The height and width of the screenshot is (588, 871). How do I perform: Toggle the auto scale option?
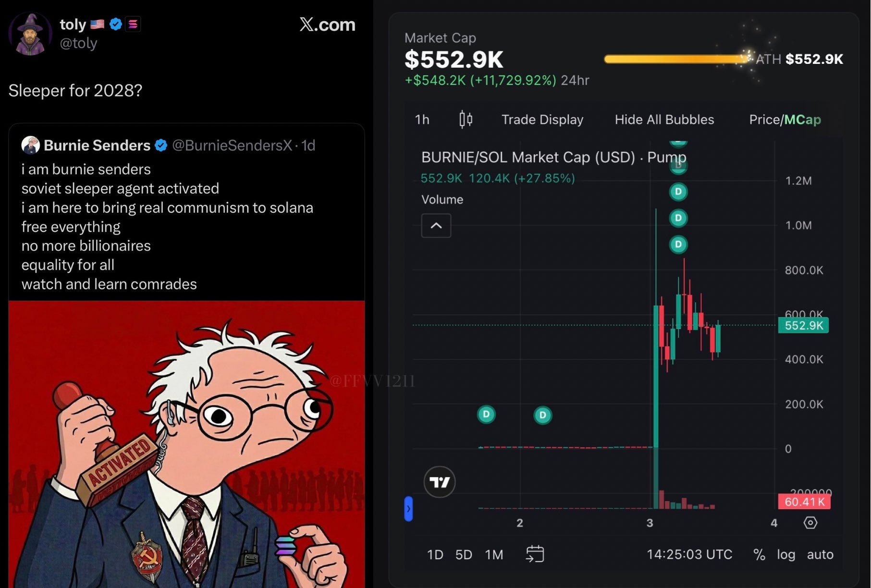(820, 554)
